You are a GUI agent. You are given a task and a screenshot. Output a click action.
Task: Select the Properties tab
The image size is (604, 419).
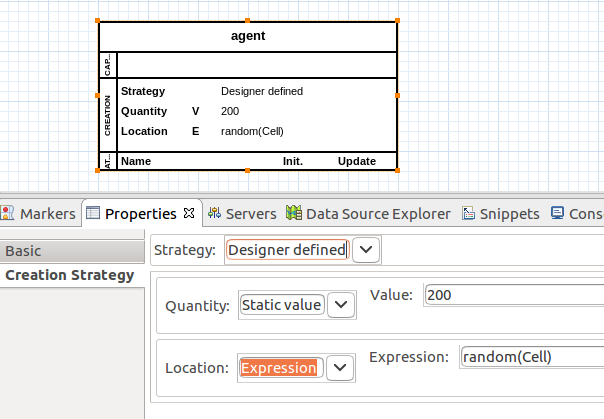coord(141,214)
